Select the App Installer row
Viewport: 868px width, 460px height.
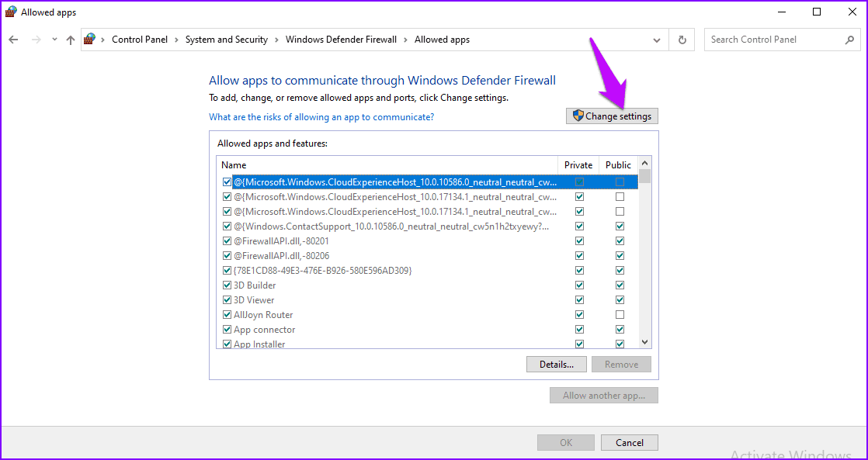(427, 344)
